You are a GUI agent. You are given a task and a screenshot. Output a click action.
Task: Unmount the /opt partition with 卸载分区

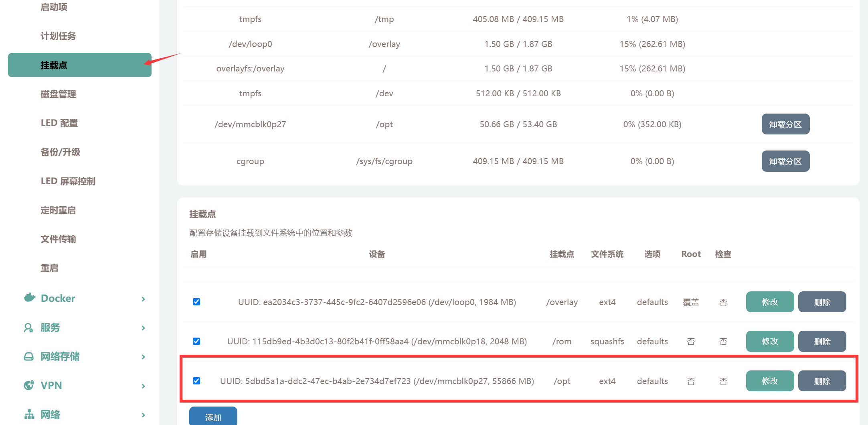coord(785,124)
